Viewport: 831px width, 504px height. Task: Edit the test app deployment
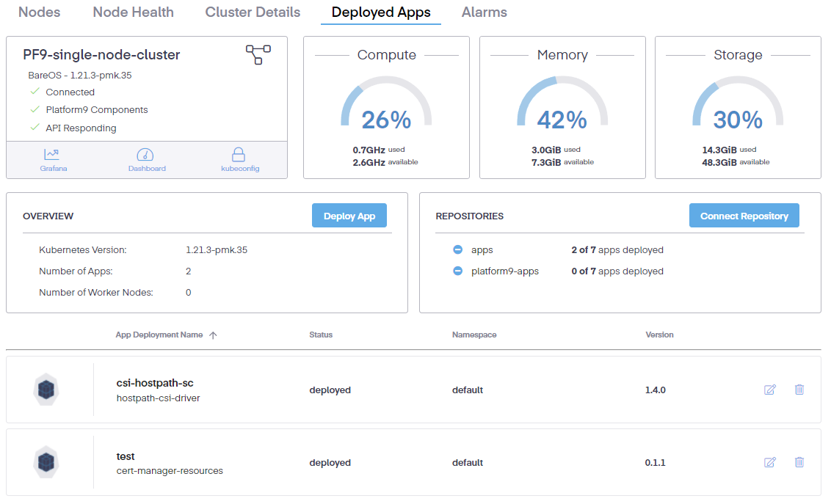click(x=770, y=462)
